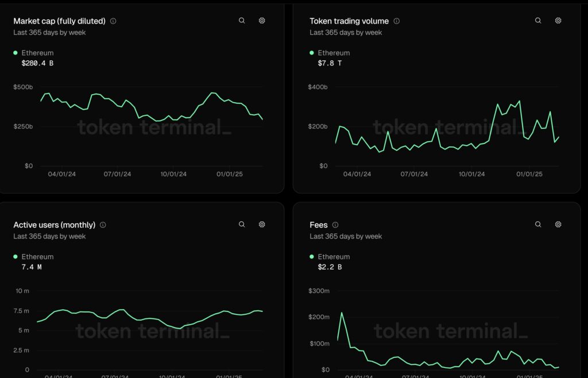This screenshot has width=588, height=378.
Task: Open settings for the Active users chart
Action: [x=262, y=224]
